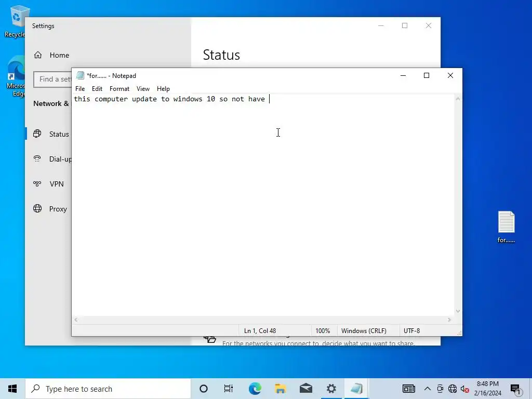Open File Explorer from the taskbar
532x399 pixels.
click(x=280, y=389)
